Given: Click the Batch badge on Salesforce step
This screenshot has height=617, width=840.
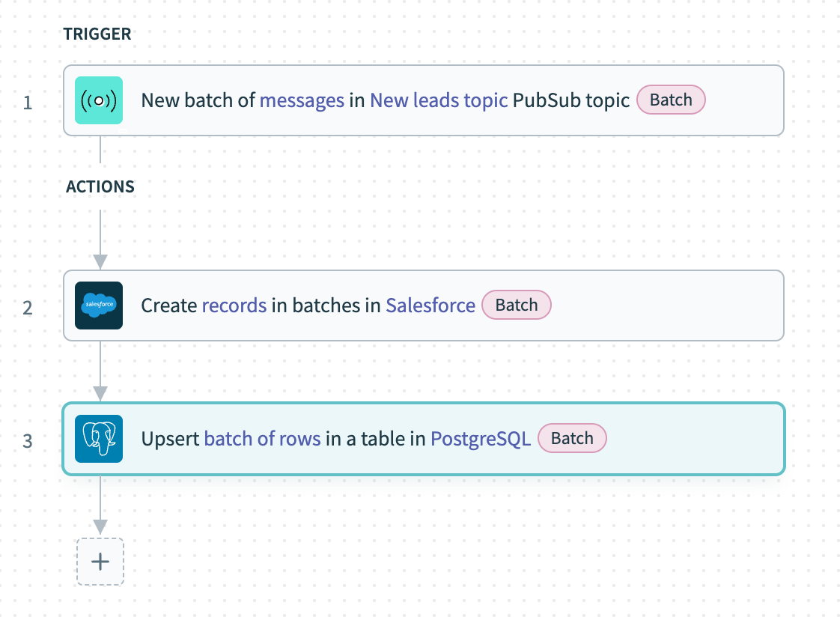Looking at the screenshot, I should tap(517, 306).
